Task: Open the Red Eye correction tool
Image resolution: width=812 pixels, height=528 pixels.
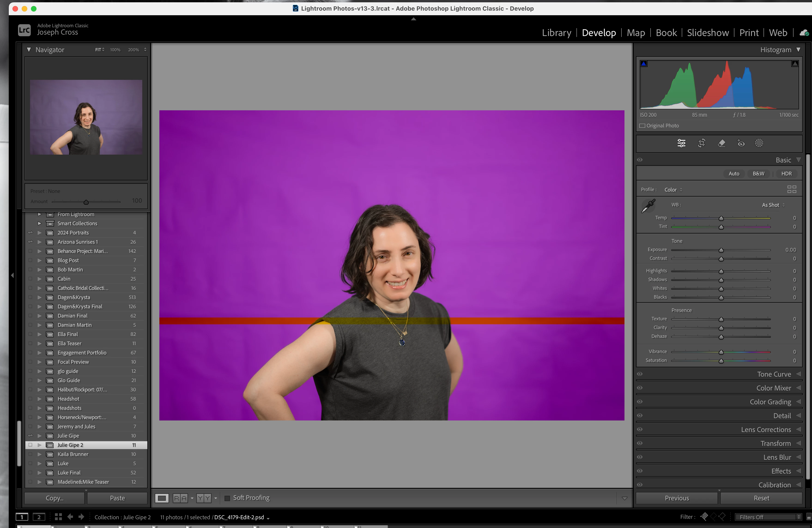Action: tap(741, 143)
